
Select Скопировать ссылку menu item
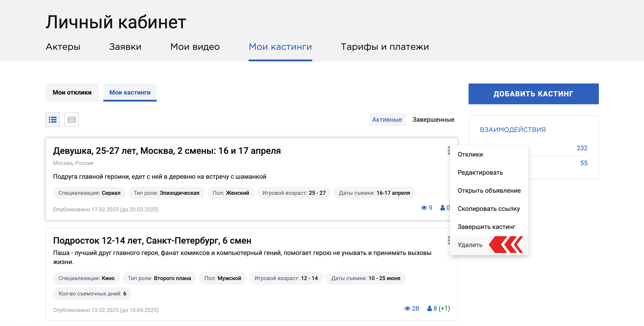point(489,209)
